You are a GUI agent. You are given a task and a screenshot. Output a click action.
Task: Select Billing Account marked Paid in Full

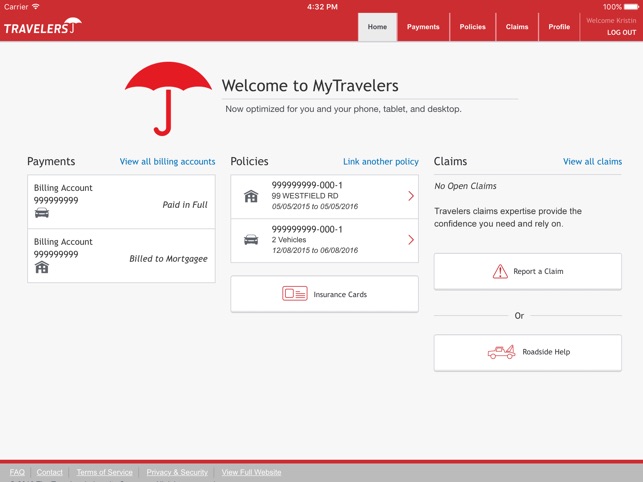tap(121, 202)
